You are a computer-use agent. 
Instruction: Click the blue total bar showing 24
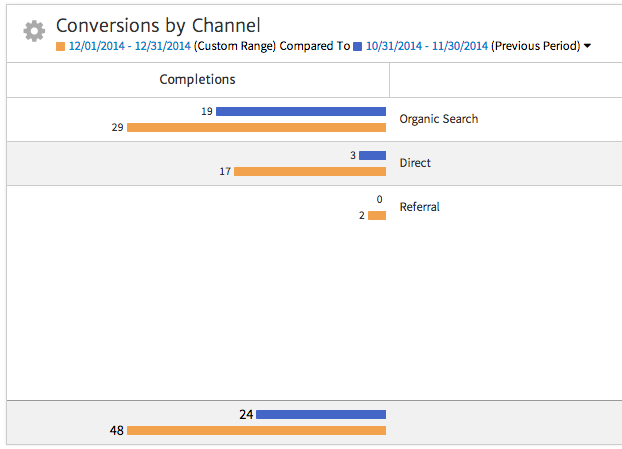click(x=320, y=414)
